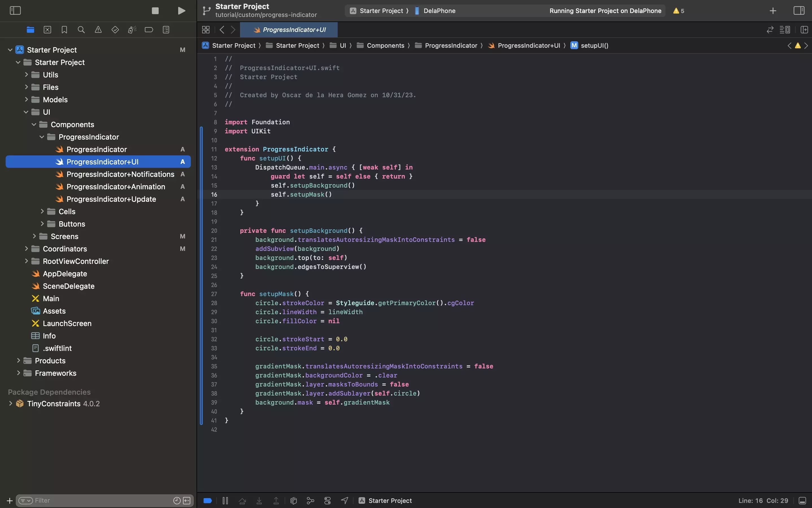Click the Step Out button
This screenshot has width=812, height=508.
tap(276, 501)
